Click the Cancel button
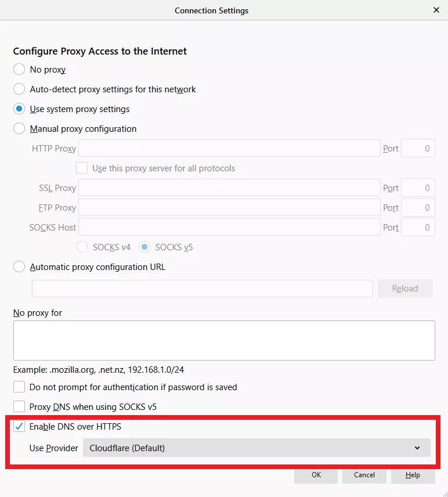The width and height of the screenshot is (448, 497). coord(364,474)
